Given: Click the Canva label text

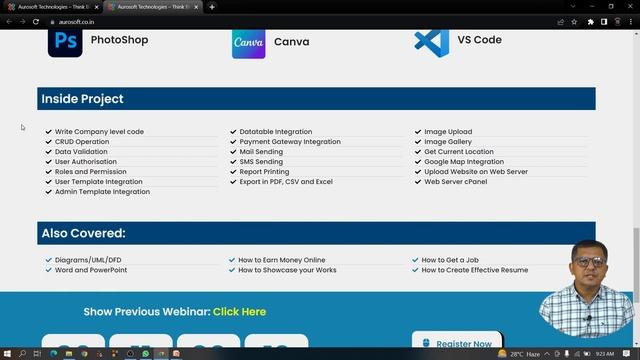Looking at the screenshot, I should pyautogui.click(x=291, y=42).
